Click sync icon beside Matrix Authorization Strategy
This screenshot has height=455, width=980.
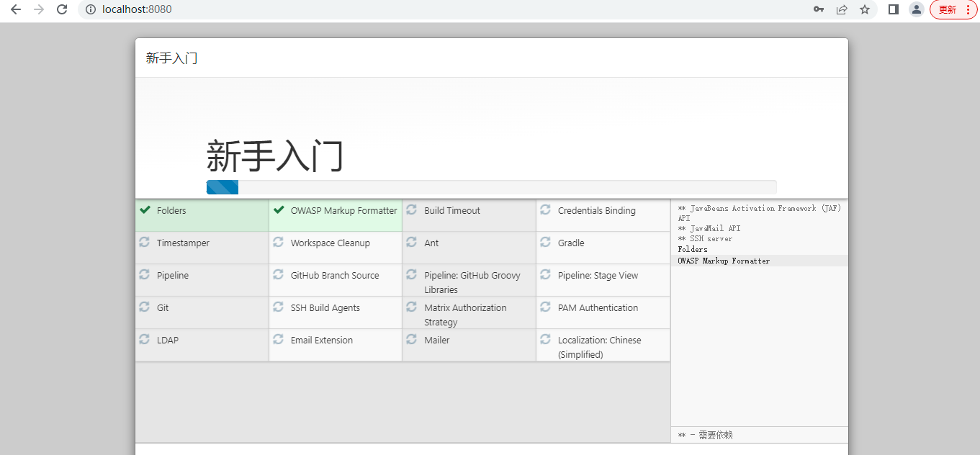(411, 307)
